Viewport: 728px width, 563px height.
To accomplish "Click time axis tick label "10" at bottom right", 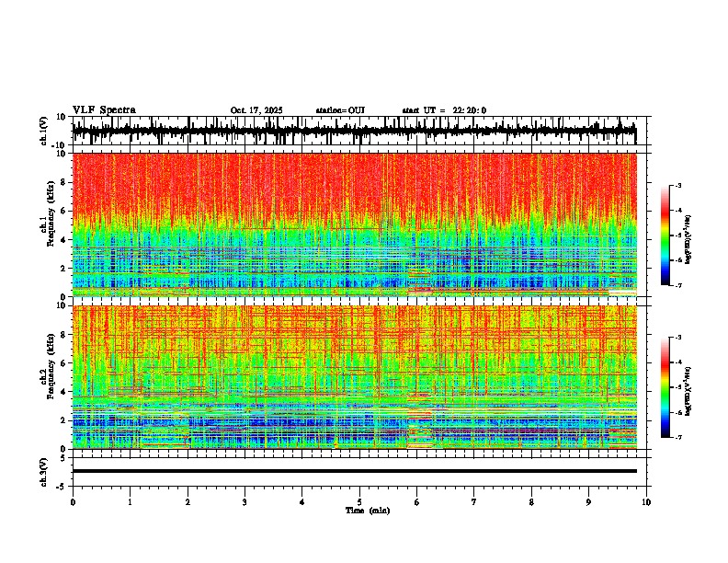I will pos(646,502).
